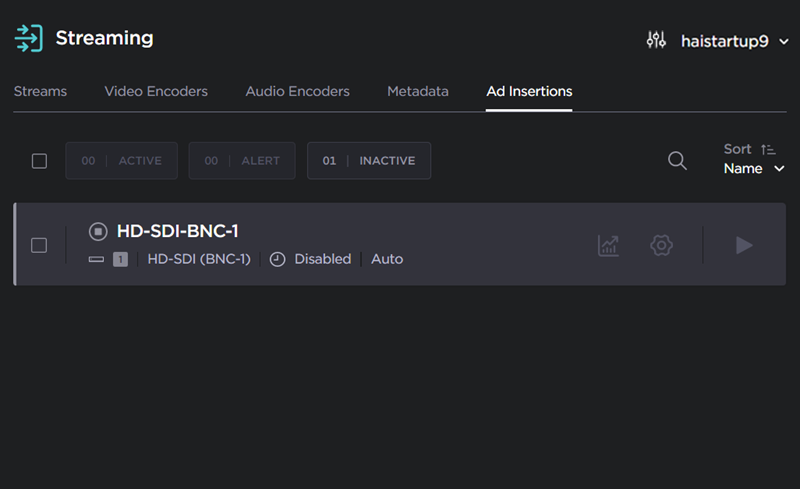Viewport: 800px width, 489px height.
Task: Open statistics chart for HD-SDI-BNC-1
Action: 608,245
